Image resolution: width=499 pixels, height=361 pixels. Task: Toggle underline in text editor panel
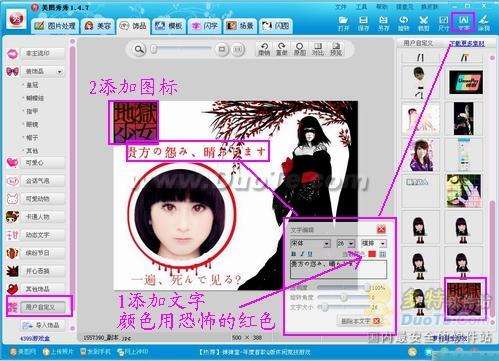click(310, 254)
